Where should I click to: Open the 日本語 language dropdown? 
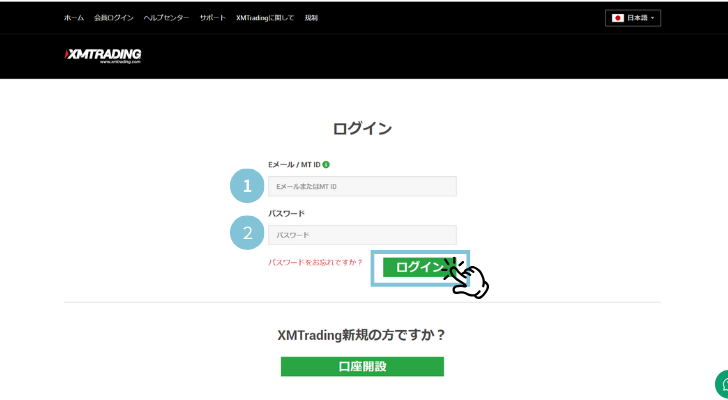[x=633, y=18]
